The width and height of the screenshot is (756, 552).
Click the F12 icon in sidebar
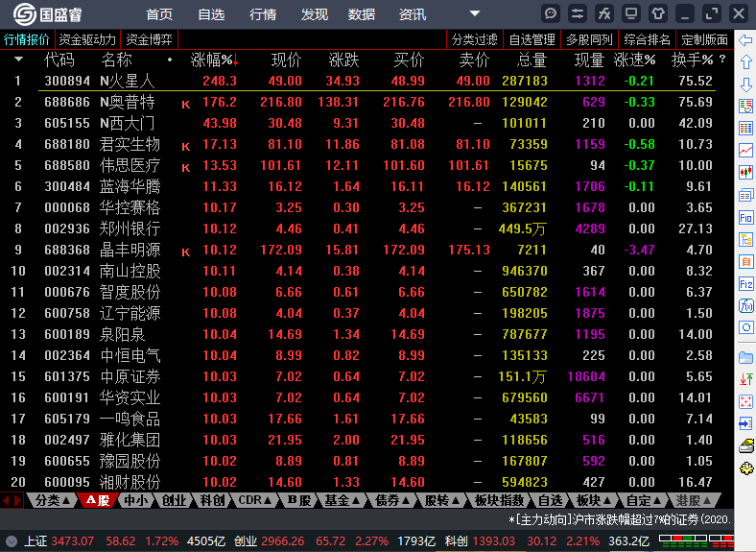[745, 284]
